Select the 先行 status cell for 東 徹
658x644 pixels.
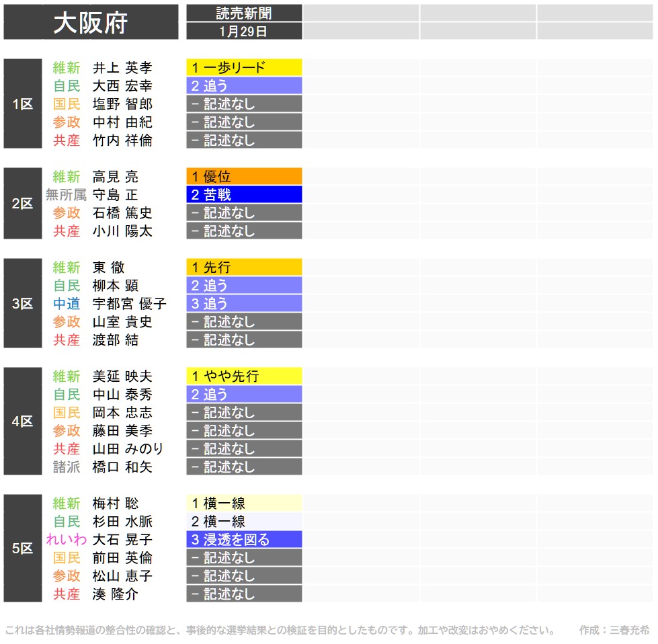point(244,268)
